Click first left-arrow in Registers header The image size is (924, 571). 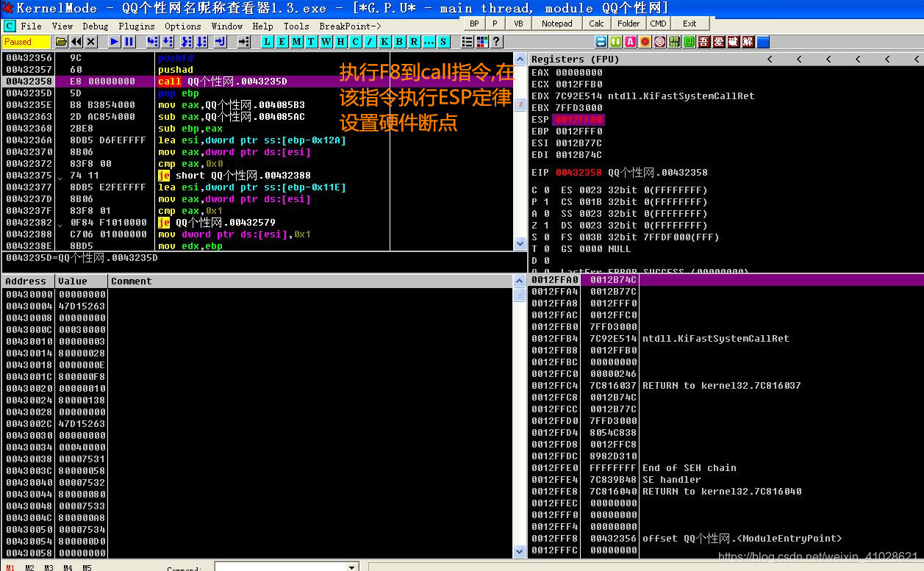coord(770,59)
